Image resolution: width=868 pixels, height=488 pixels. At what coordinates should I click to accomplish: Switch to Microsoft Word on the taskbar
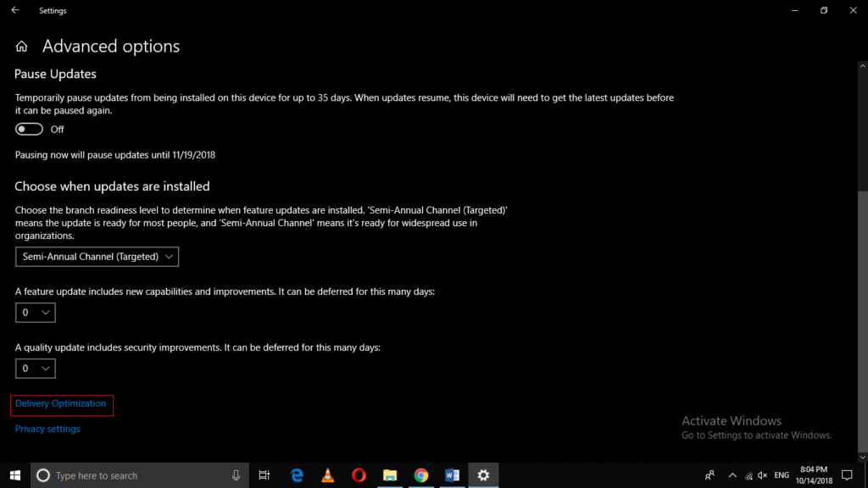click(x=453, y=475)
